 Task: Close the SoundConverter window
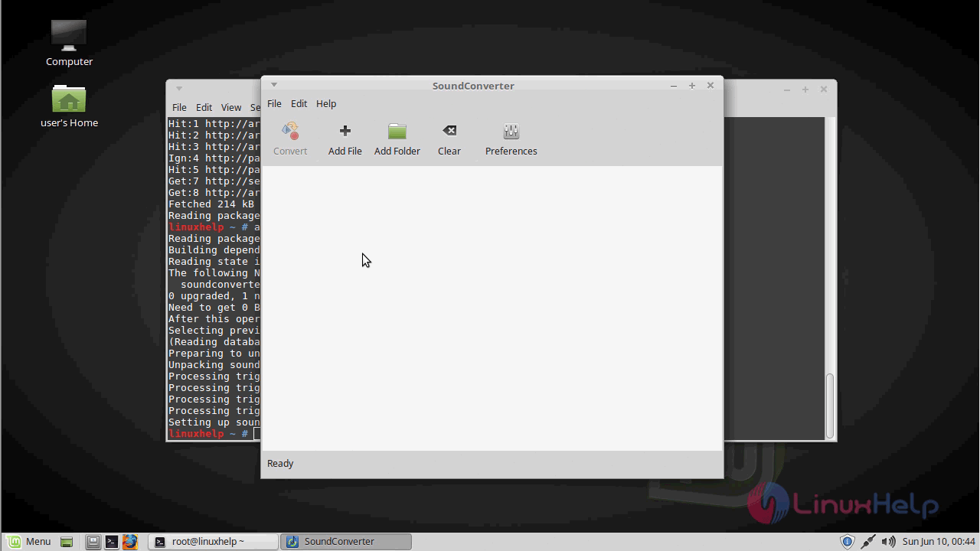coord(710,86)
